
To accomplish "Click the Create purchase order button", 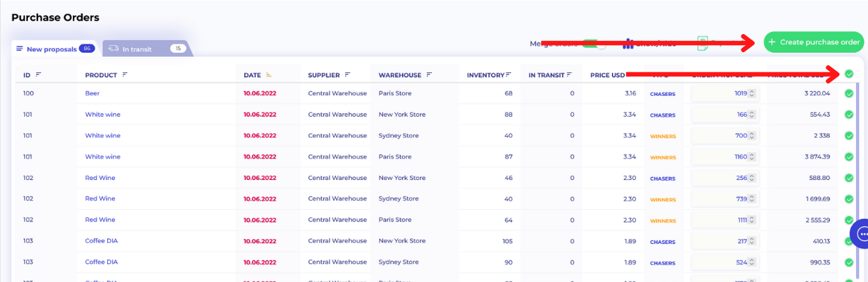I will 814,42.
